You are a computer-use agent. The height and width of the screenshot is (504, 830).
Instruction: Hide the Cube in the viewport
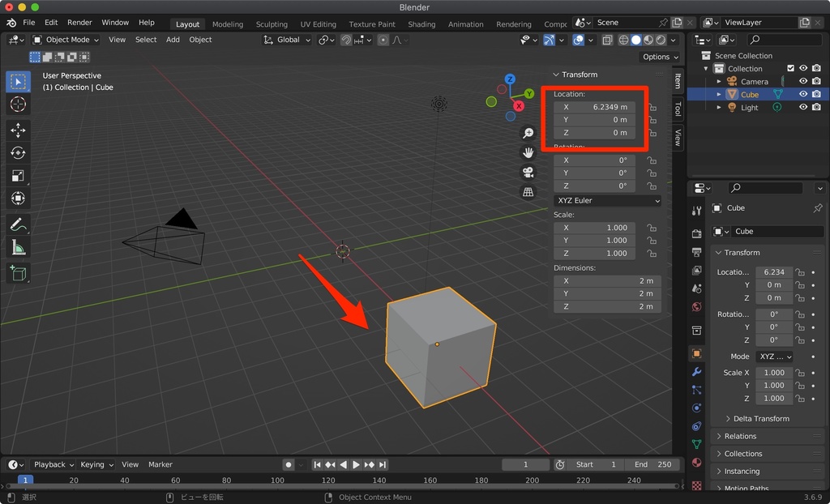(802, 94)
